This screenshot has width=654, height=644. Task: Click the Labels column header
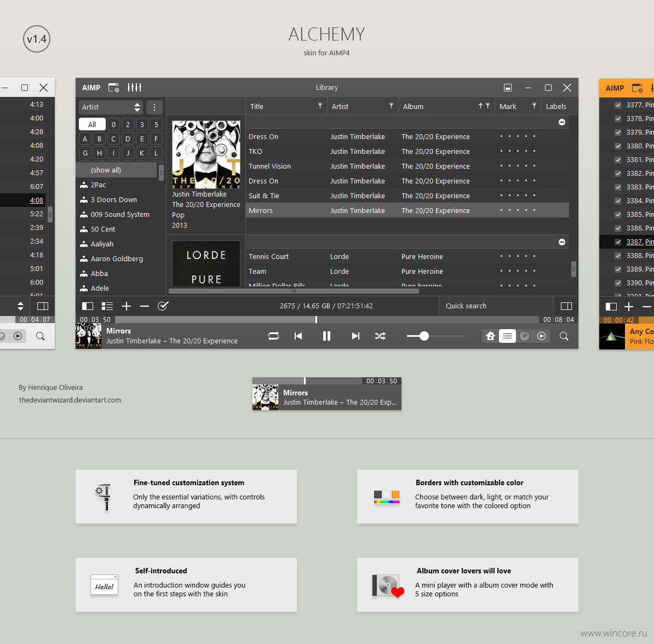click(559, 106)
